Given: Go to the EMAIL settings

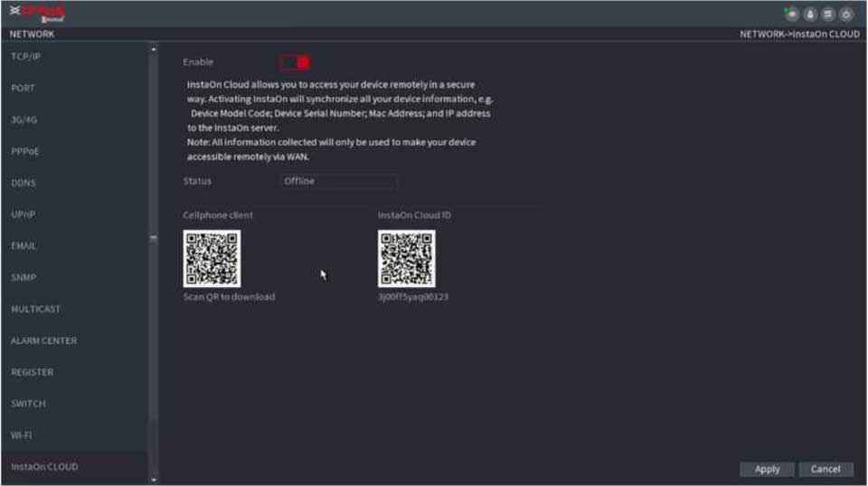Looking at the screenshot, I should pyautogui.click(x=24, y=246).
